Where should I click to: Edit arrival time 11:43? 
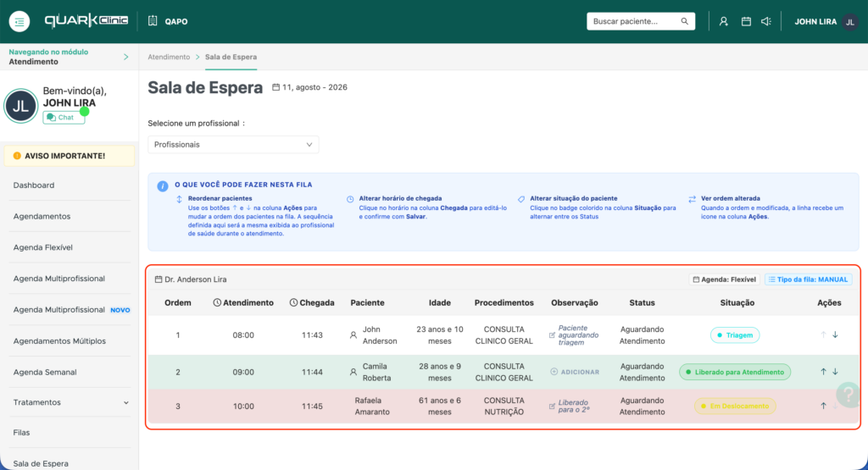point(312,335)
